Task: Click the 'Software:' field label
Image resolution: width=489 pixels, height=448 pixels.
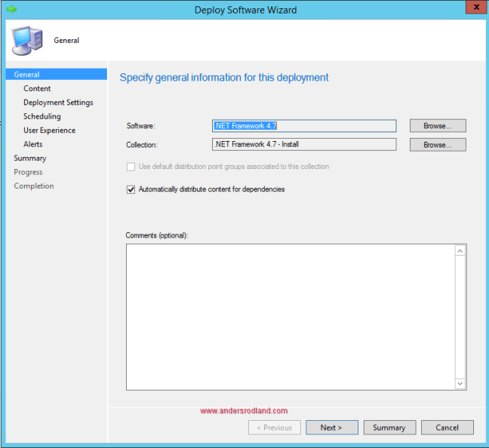Action: [x=140, y=126]
